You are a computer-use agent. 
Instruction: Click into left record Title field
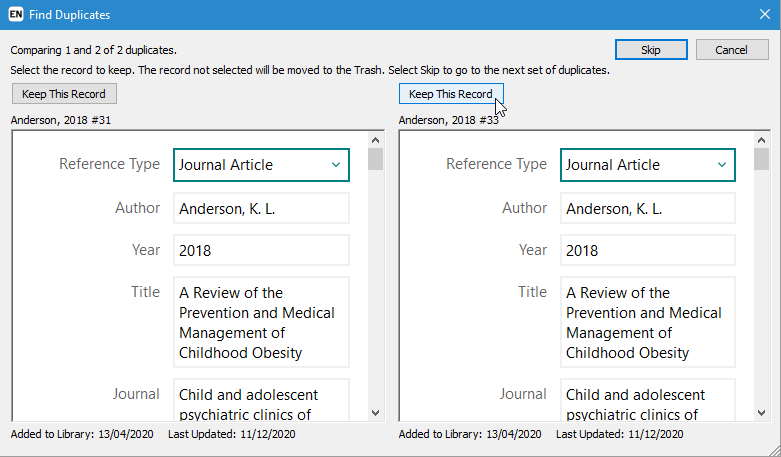[261, 322]
